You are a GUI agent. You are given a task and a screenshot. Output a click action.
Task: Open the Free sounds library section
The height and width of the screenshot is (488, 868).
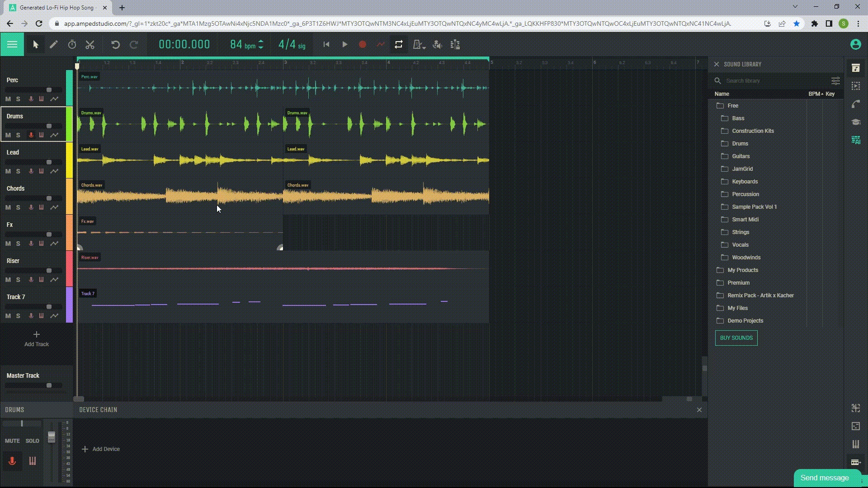click(x=733, y=105)
